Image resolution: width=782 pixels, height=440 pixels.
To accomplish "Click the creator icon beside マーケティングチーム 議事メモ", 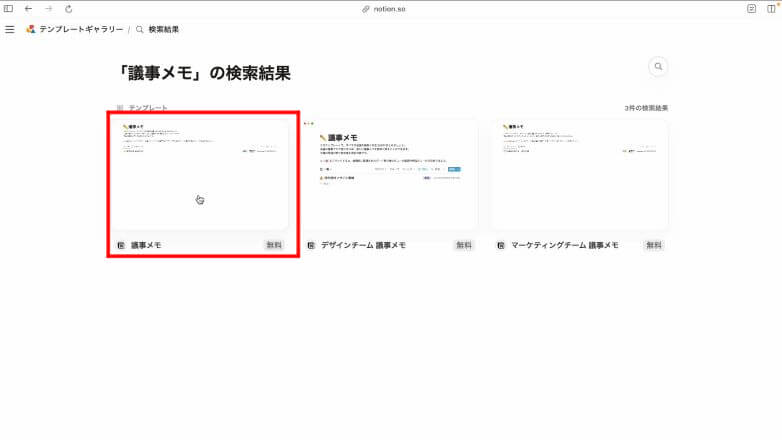I will coord(501,245).
